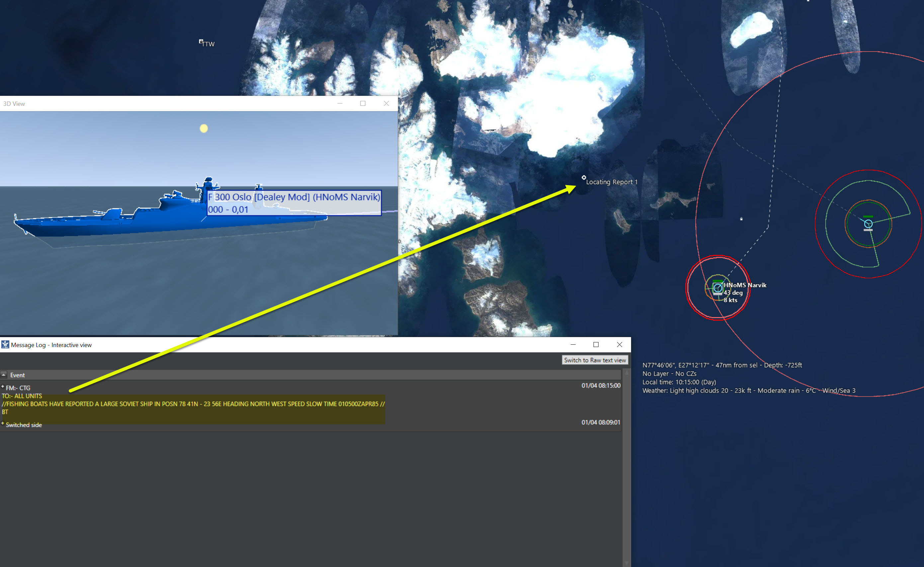Click the small padlock marker on the map
This screenshot has width=924, height=567.
point(741,219)
